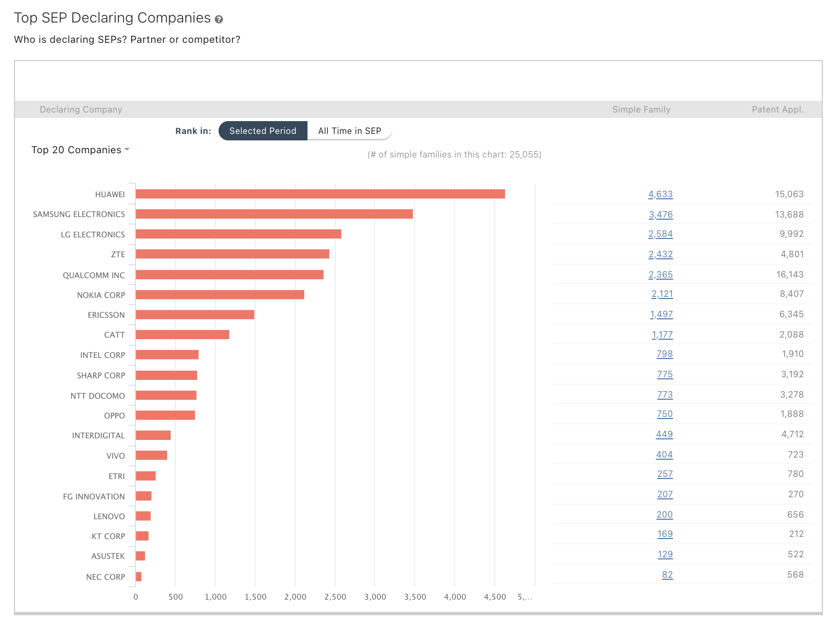Click the ASUSTEK axis label
840x628 pixels.
108,556
